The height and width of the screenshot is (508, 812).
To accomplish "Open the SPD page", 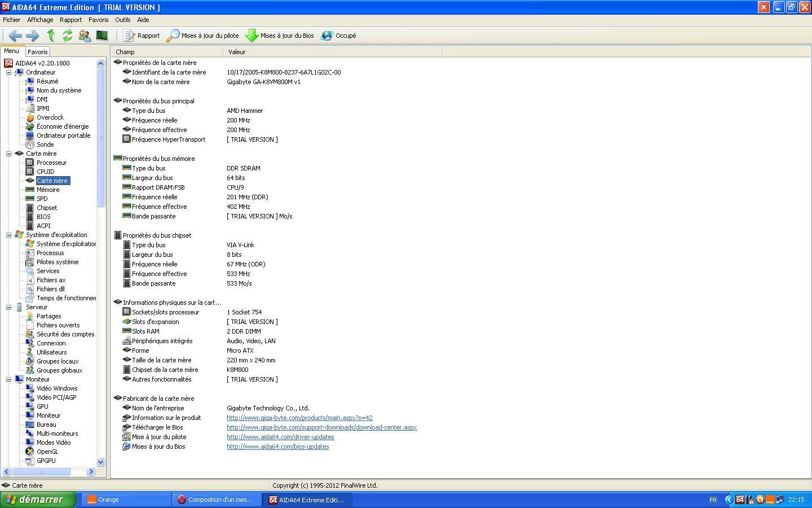I will (x=42, y=199).
